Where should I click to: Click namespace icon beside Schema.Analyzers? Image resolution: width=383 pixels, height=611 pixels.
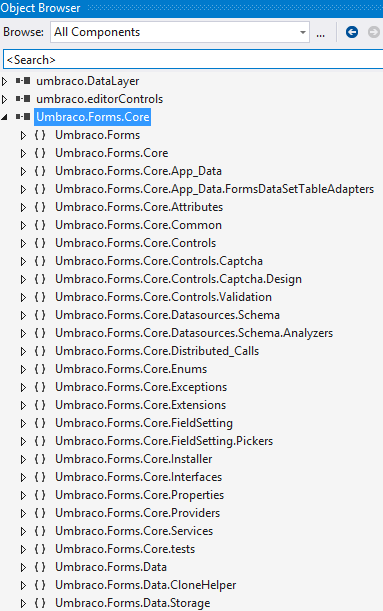click(x=40, y=333)
